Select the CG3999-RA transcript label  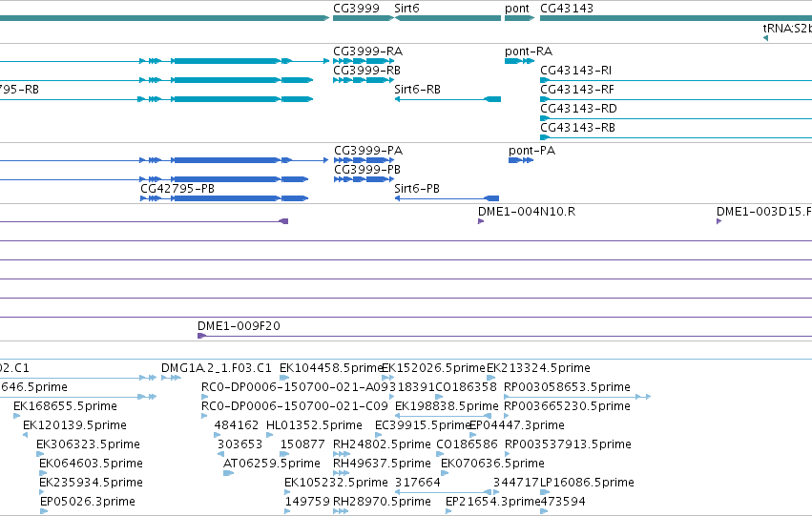click(367, 52)
